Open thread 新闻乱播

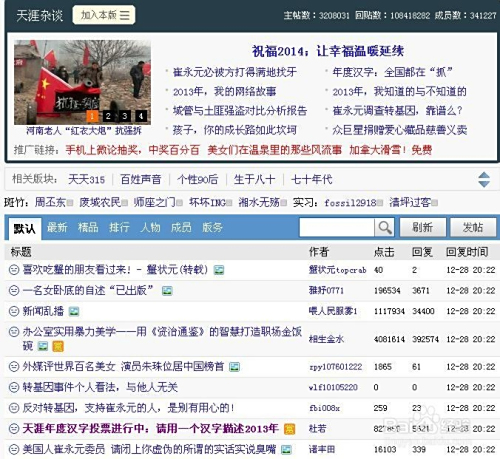pos(43,311)
